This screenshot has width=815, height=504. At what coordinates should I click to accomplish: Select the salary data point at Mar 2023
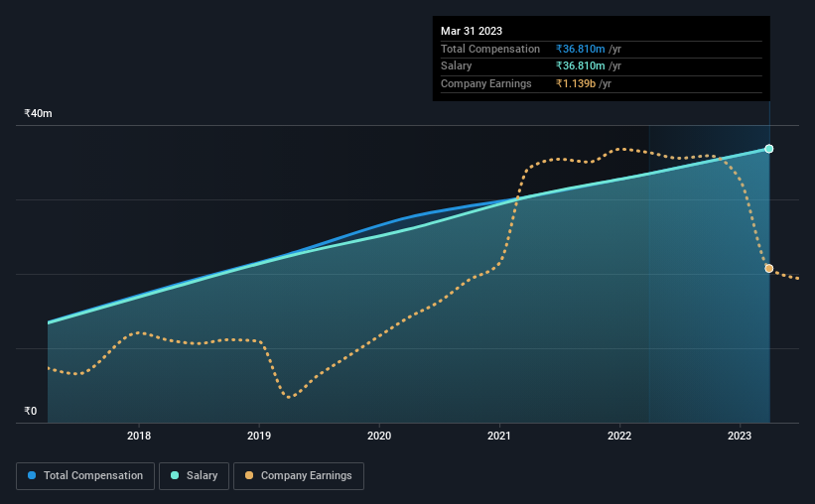tap(768, 149)
